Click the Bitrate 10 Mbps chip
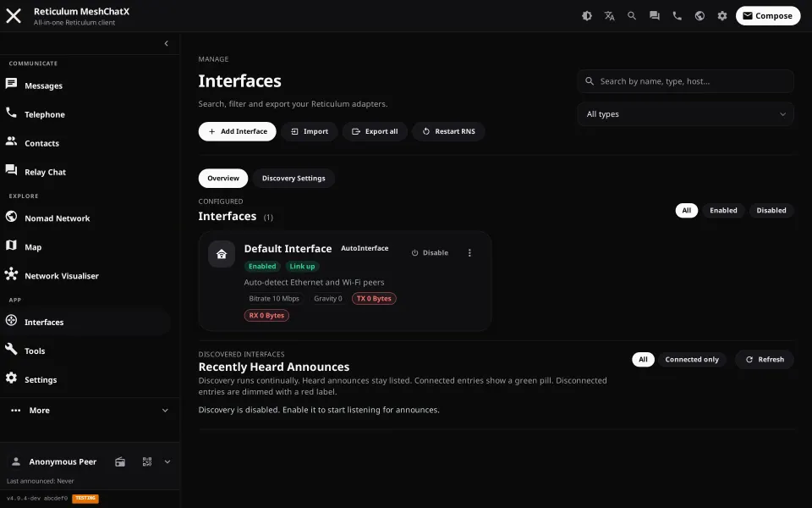The height and width of the screenshot is (508, 812). (x=274, y=299)
